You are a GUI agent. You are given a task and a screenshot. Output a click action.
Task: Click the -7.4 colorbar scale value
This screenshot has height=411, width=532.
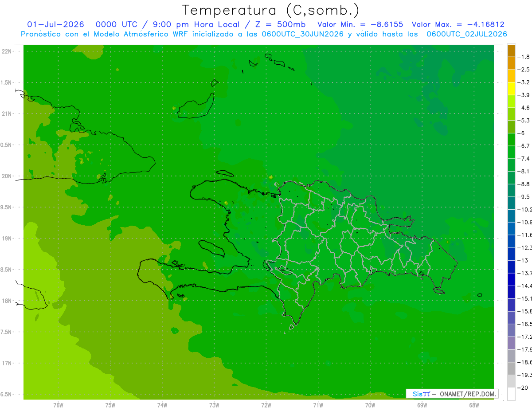pyautogui.click(x=524, y=158)
